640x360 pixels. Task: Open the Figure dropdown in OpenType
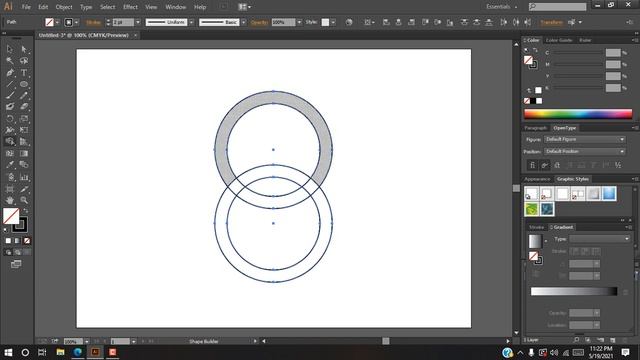(584, 139)
